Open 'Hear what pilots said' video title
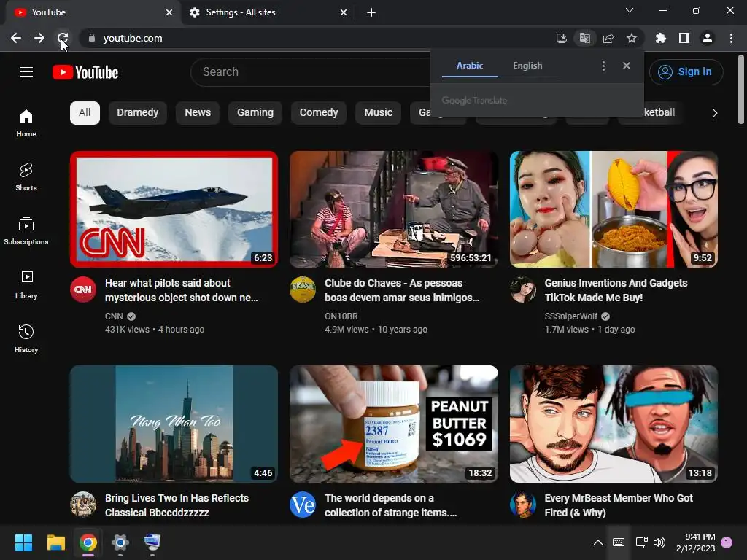Viewport: 747px width, 560px height. coord(182,290)
